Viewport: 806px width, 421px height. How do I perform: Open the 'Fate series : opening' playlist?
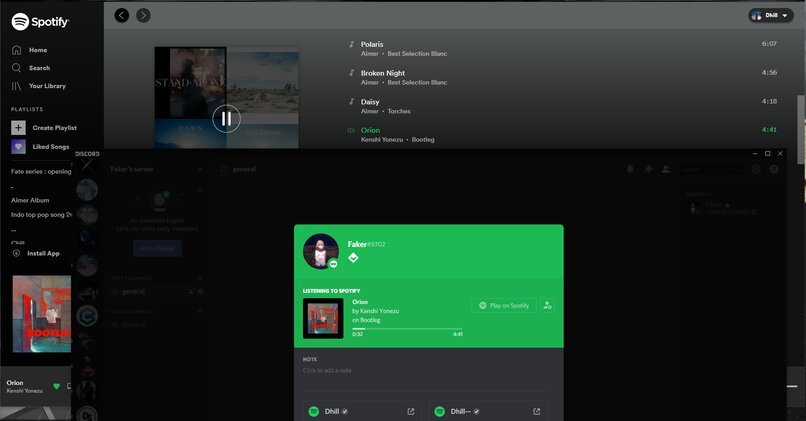(x=41, y=172)
